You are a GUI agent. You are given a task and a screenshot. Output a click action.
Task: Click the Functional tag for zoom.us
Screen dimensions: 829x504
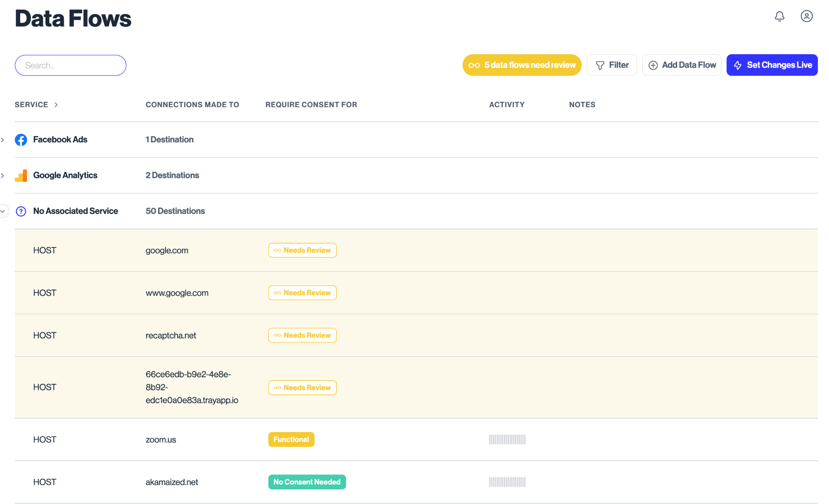coord(291,439)
